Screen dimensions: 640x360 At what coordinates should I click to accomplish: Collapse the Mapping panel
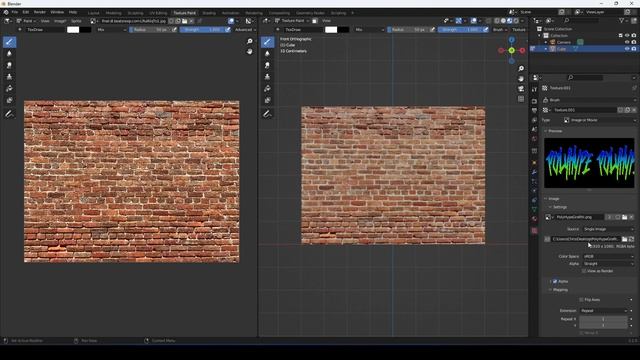560,289
